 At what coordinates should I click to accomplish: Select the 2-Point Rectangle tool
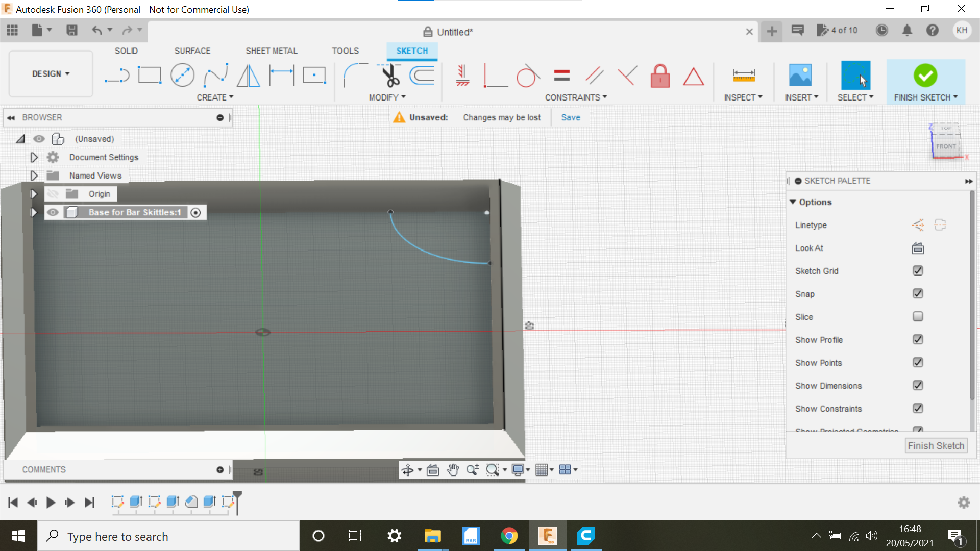coord(150,74)
